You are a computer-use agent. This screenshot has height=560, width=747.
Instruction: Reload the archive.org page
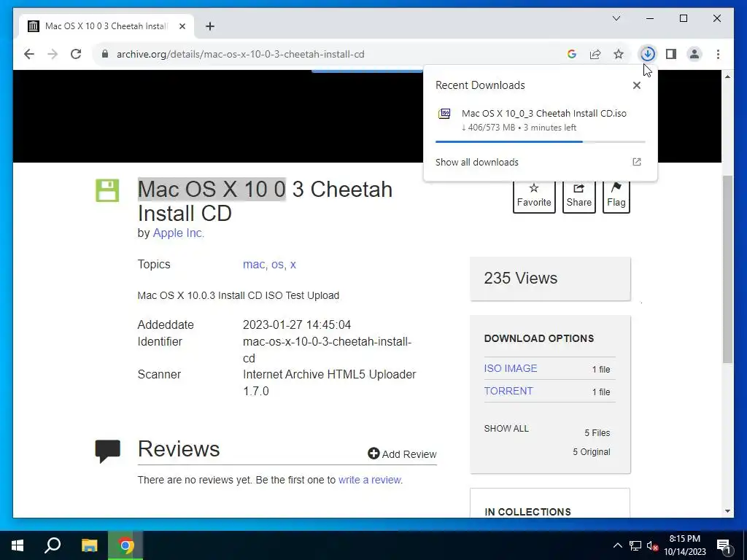click(x=76, y=54)
